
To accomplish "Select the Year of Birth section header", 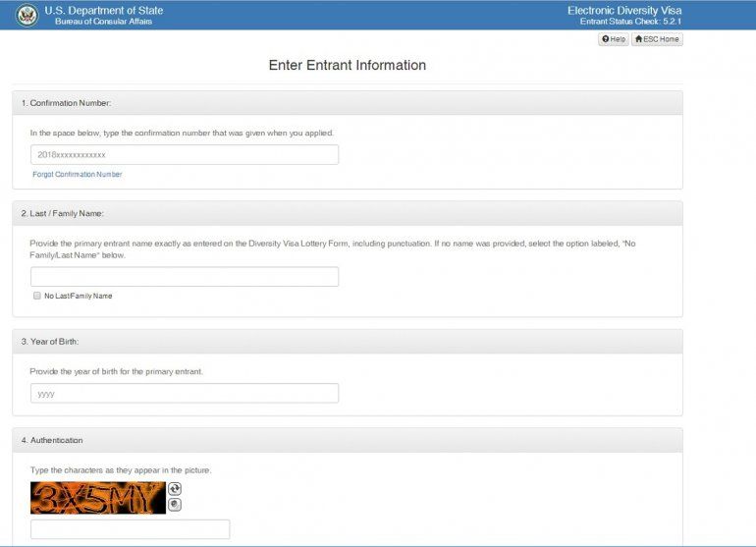I will (x=348, y=342).
